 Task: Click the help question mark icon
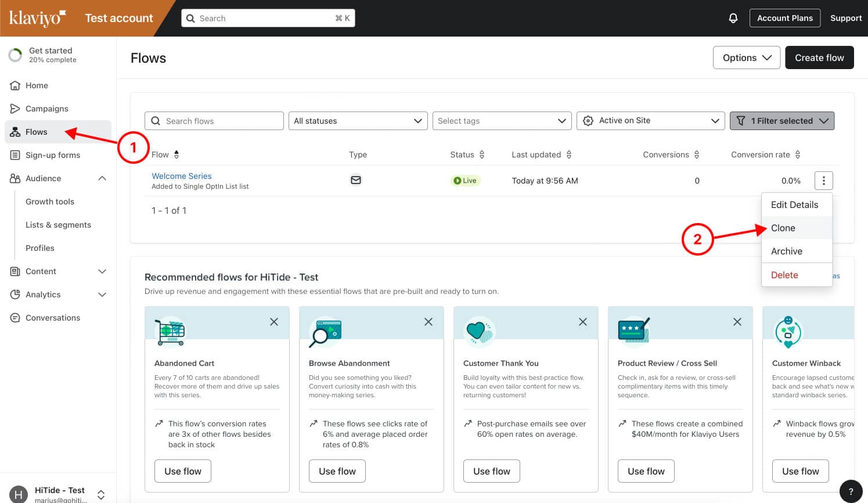(851, 491)
